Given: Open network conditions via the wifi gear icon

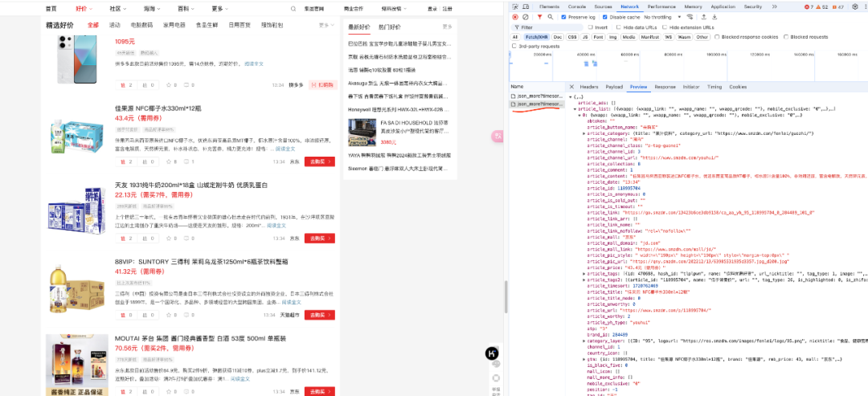Looking at the screenshot, I should (x=690, y=17).
